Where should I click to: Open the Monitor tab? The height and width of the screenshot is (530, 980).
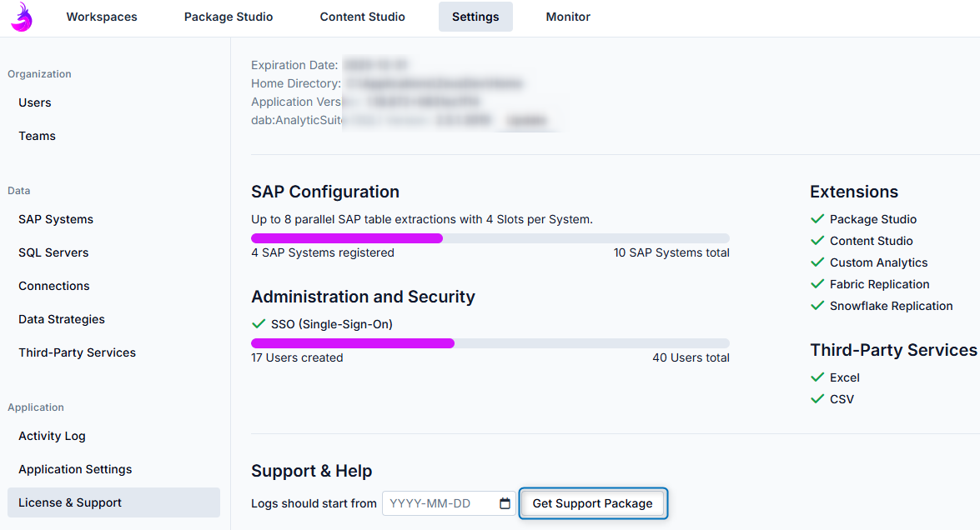coord(568,17)
